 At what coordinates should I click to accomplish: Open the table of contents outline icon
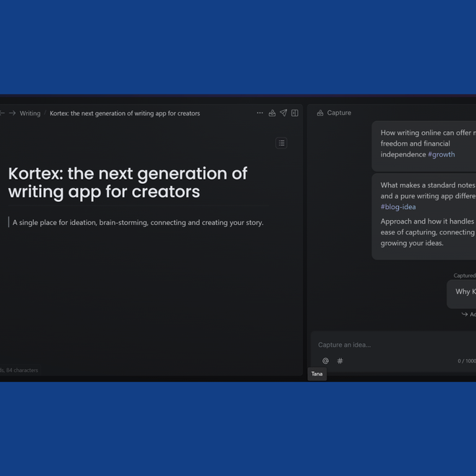tap(281, 143)
